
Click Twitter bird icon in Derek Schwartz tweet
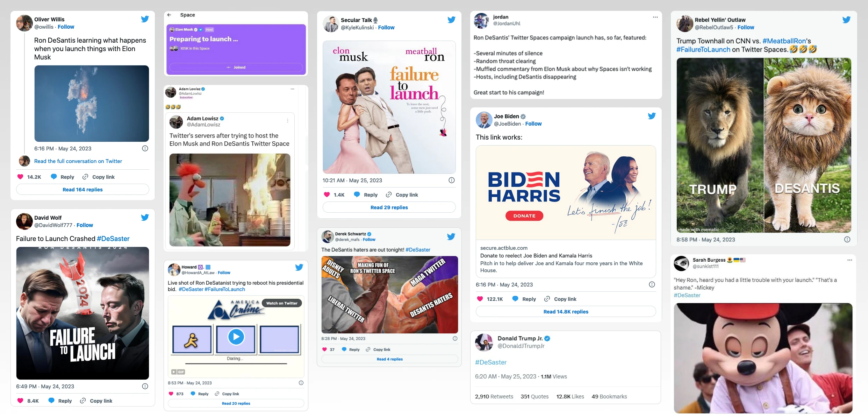(451, 236)
